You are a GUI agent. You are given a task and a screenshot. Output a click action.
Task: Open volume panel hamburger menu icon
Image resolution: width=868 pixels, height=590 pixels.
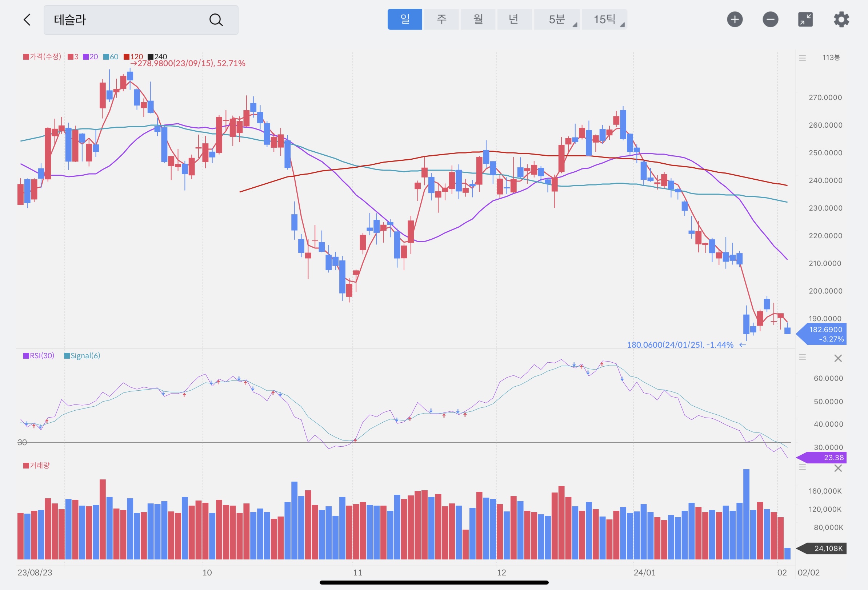(x=802, y=467)
